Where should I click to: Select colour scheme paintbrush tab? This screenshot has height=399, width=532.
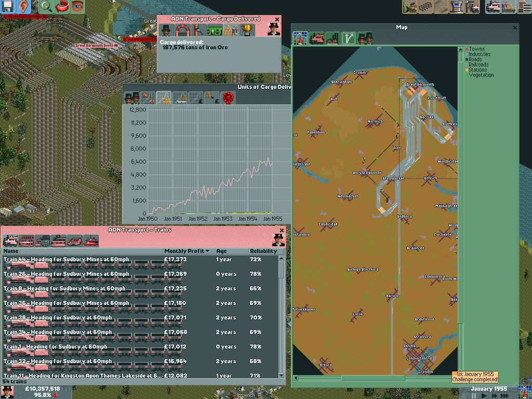click(x=198, y=30)
